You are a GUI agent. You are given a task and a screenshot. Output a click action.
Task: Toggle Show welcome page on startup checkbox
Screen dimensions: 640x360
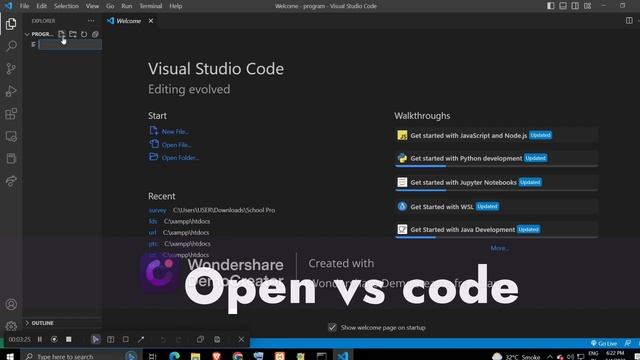click(x=332, y=327)
